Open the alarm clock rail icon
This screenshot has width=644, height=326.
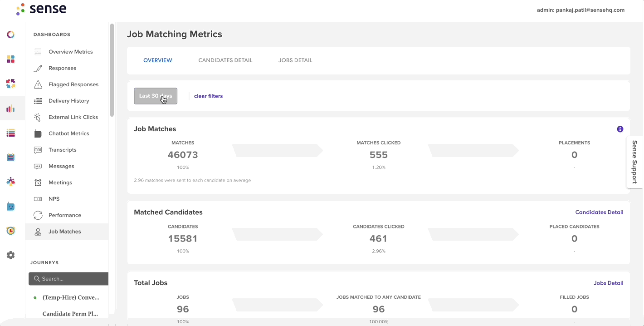(x=11, y=231)
